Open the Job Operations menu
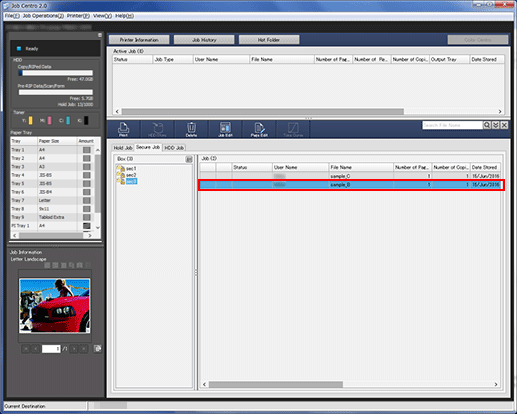 coord(43,16)
